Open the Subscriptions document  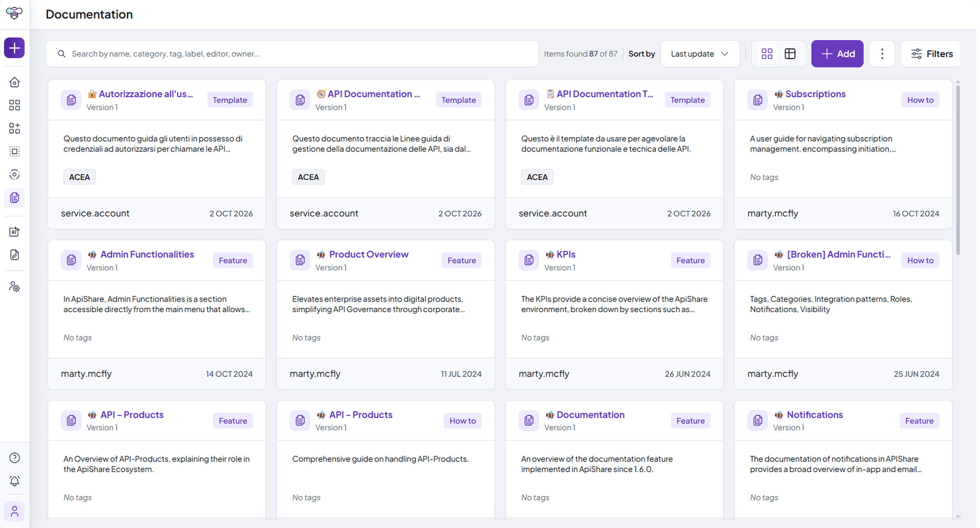coord(815,94)
